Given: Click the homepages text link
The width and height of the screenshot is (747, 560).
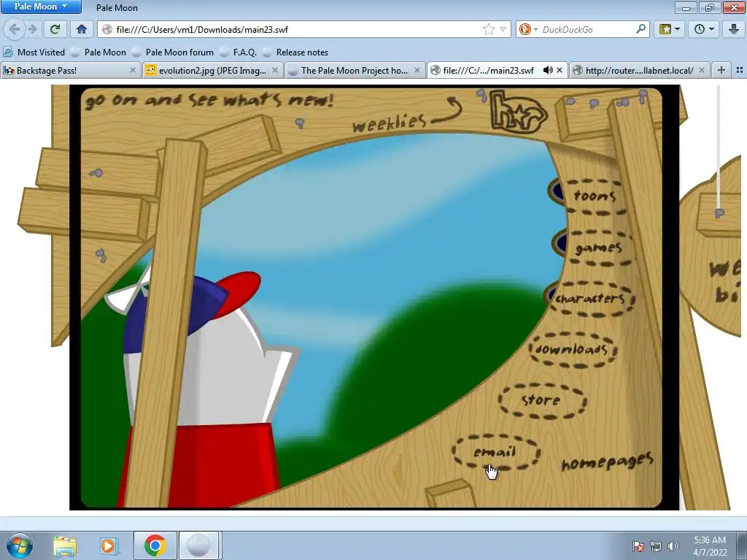Looking at the screenshot, I should click(x=607, y=462).
